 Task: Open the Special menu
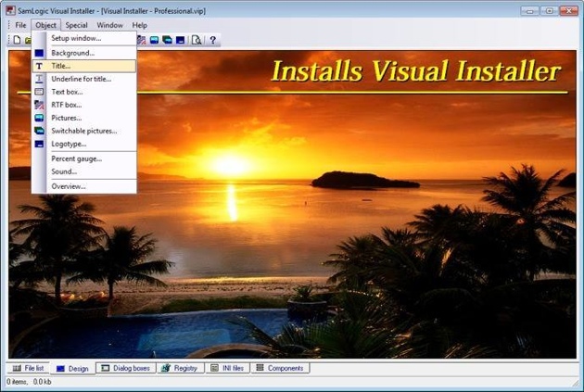pyautogui.click(x=76, y=25)
